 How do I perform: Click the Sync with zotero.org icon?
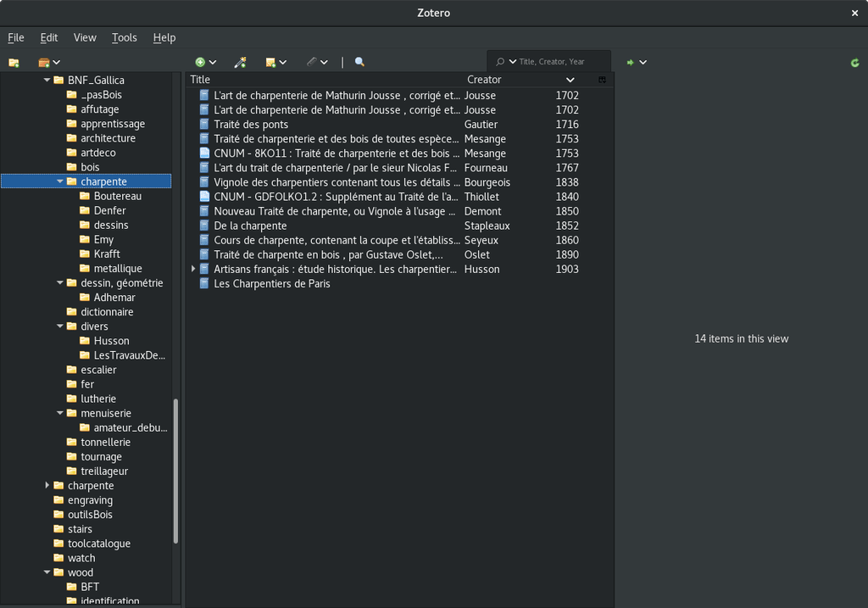(x=854, y=63)
